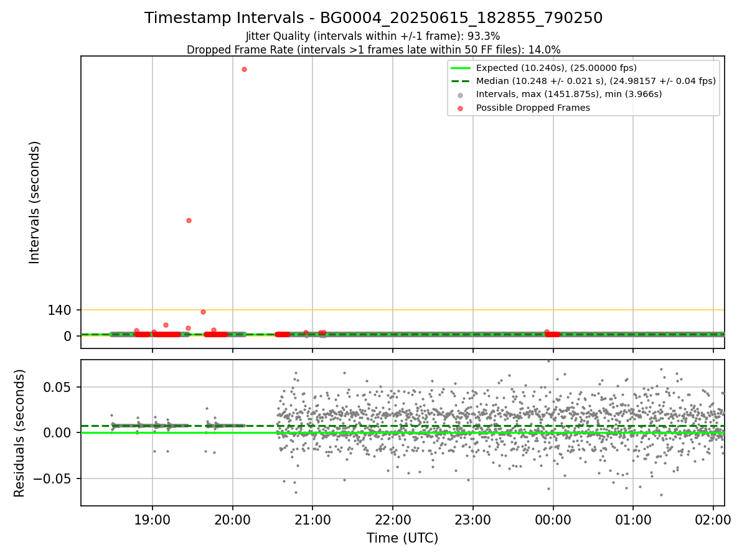Click the 0.00 residuals tick label
This screenshot has width=747, height=560.
pyautogui.click(x=58, y=433)
